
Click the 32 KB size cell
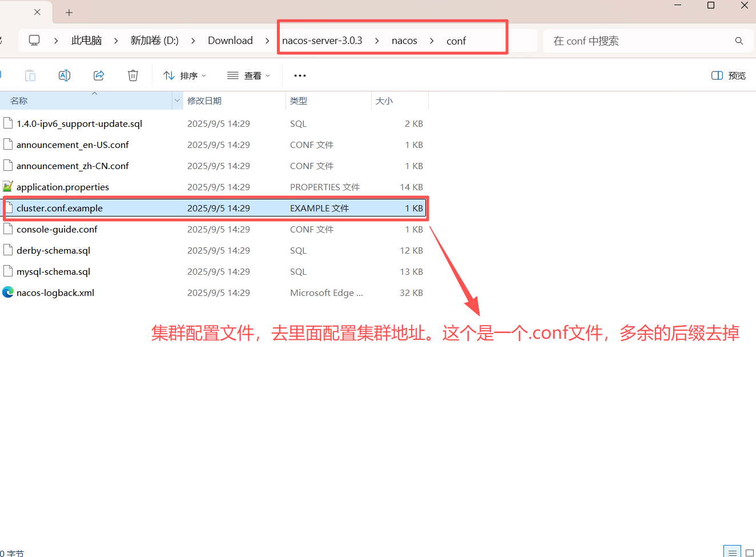411,292
